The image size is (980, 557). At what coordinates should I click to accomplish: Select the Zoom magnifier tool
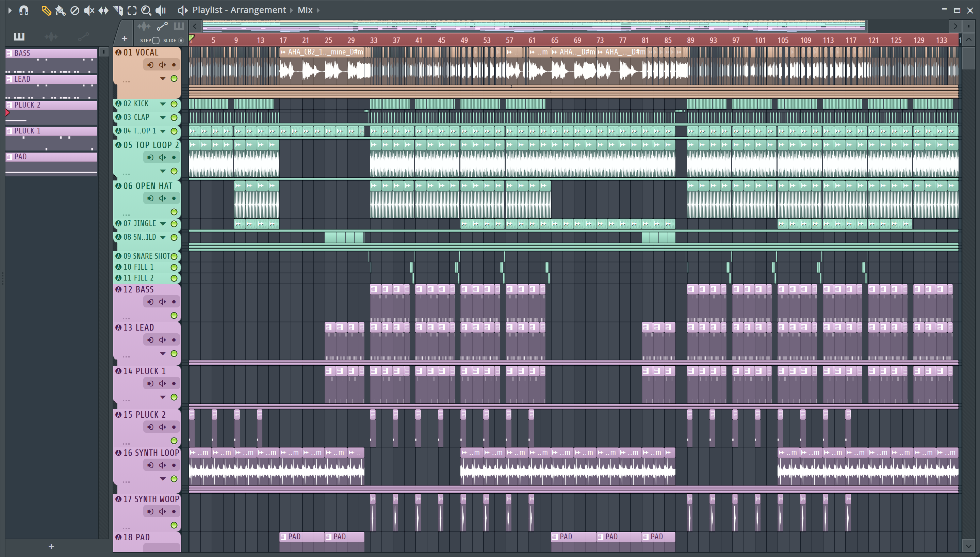(146, 10)
